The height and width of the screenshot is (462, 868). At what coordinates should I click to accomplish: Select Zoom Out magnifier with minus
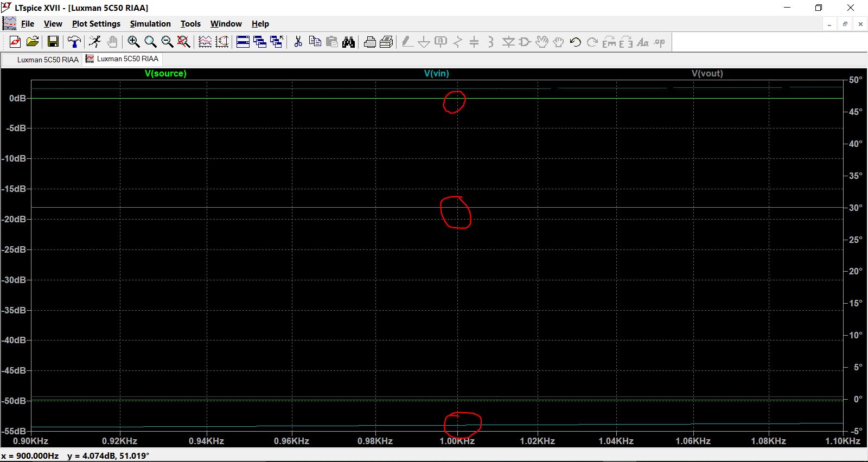(x=167, y=42)
